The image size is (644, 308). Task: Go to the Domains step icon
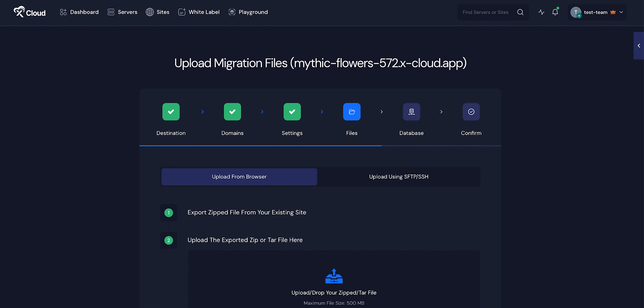[232, 112]
